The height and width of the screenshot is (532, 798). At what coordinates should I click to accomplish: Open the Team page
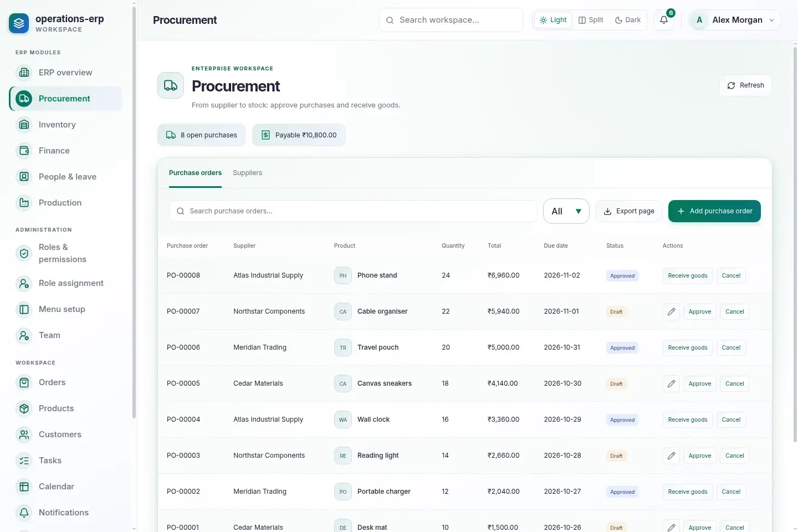click(x=66, y=335)
